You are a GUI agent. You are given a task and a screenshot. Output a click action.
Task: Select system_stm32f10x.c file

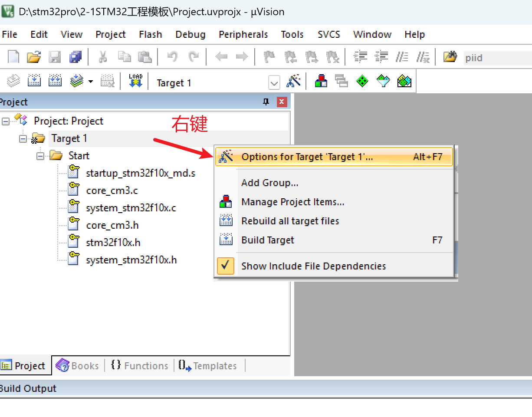pos(131,208)
